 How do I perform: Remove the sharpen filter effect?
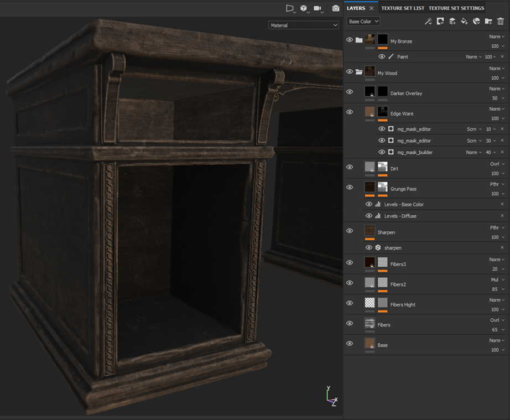502,247
